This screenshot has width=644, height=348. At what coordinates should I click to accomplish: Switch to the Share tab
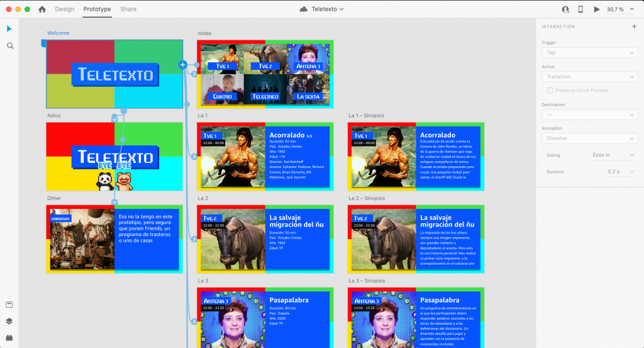pyautogui.click(x=128, y=9)
